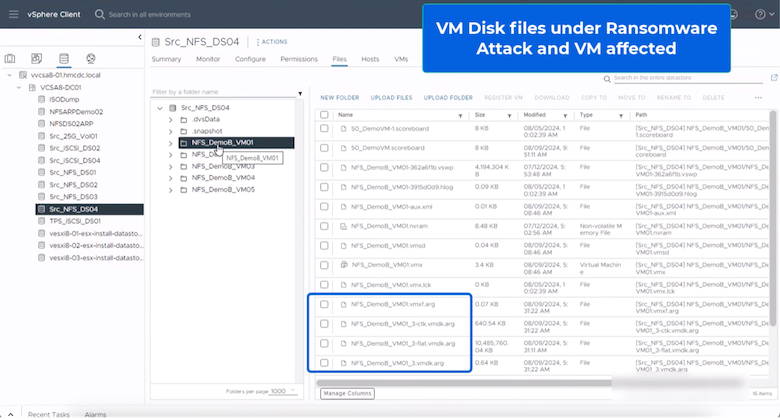The width and height of the screenshot is (780, 420).
Task: Open the Recent Tasks panel
Action: (49, 415)
